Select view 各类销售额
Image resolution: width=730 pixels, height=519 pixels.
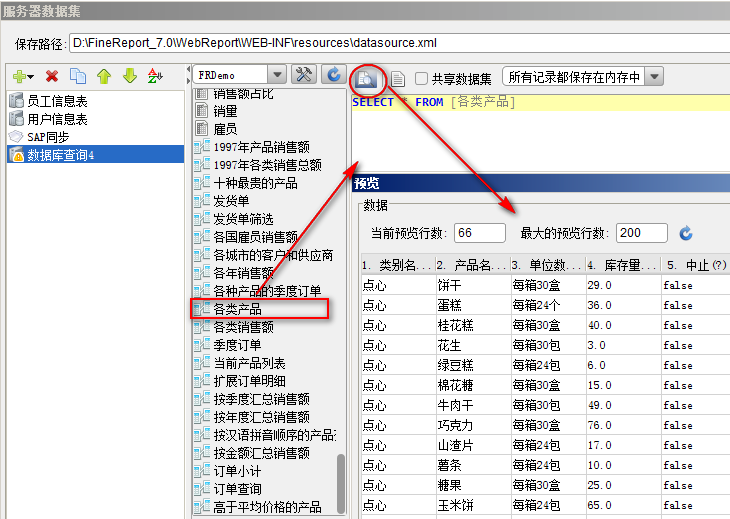tap(265, 327)
